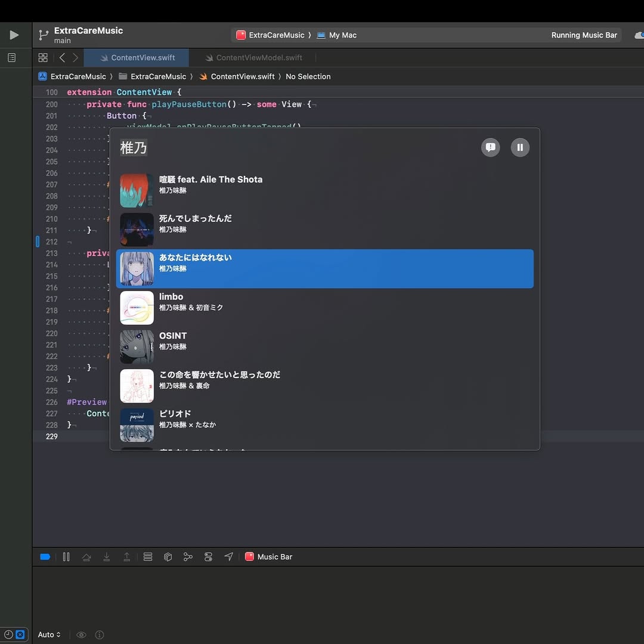Go back with the left chevron
This screenshot has width=644, height=644.
tap(62, 57)
